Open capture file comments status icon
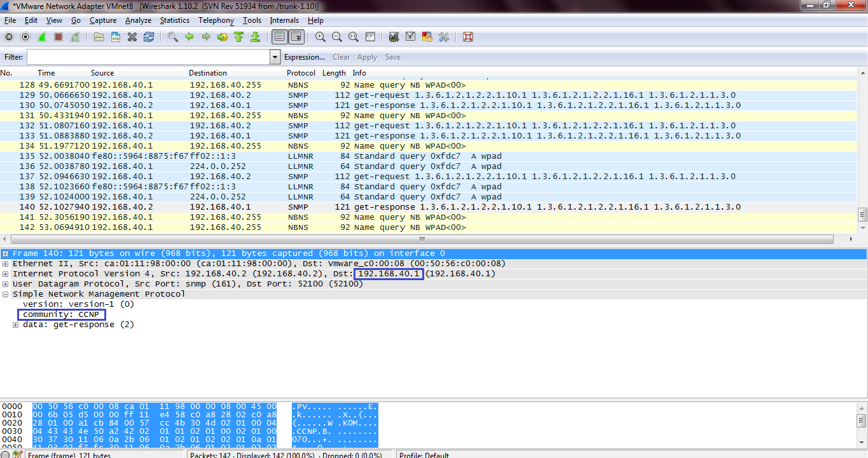Image resolution: width=868 pixels, height=458 pixels. pyautogui.click(x=18, y=454)
